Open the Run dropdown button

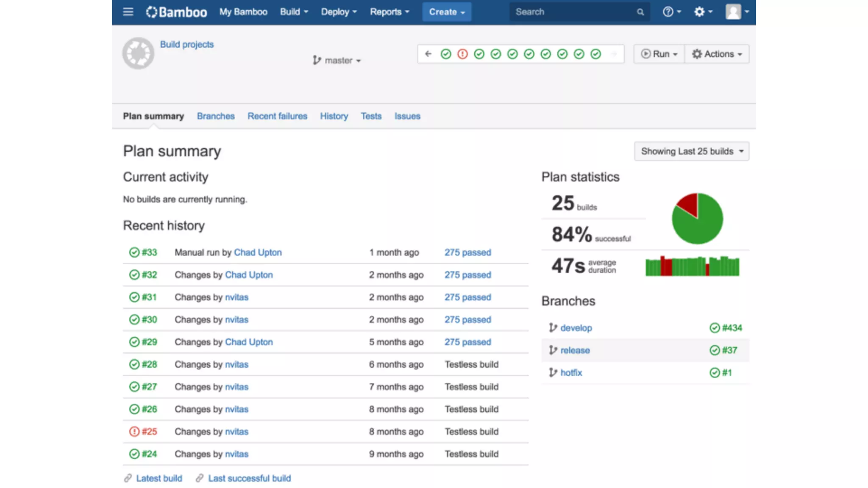click(659, 54)
